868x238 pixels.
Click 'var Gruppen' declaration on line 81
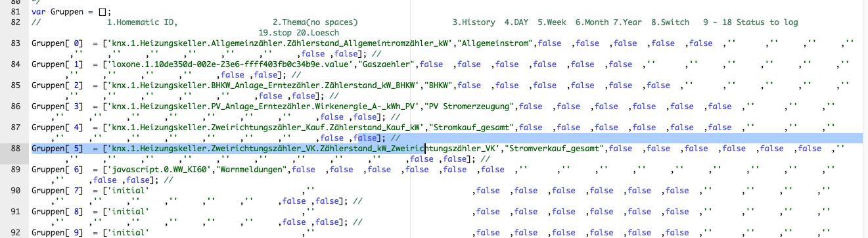click(57, 12)
